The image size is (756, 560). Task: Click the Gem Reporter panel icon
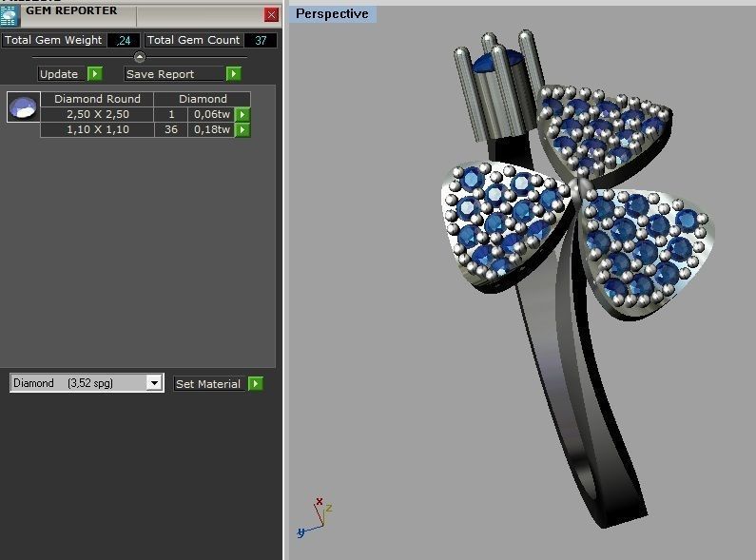(x=10, y=16)
